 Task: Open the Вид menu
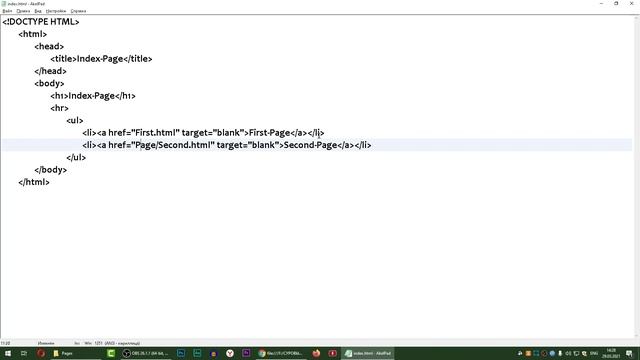pos(38,11)
